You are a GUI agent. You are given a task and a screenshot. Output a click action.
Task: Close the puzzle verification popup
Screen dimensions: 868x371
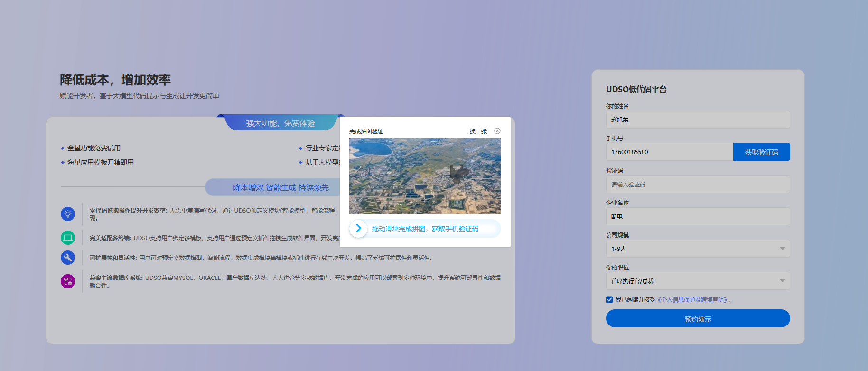coord(497,131)
